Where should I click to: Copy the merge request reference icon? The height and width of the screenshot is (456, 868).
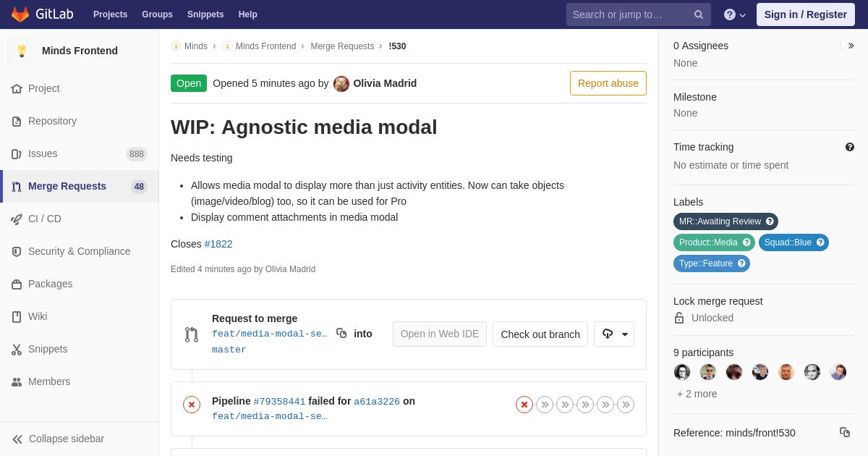tap(845, 432)
